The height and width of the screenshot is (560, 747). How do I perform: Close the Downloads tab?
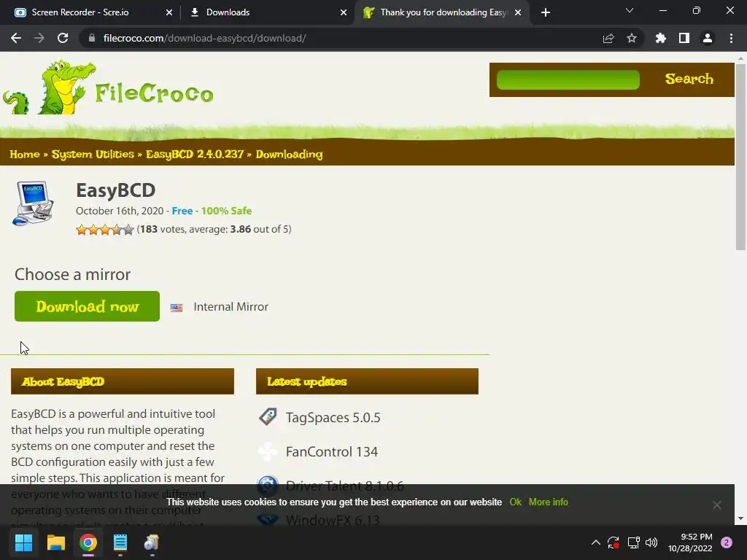pos(344,12)
